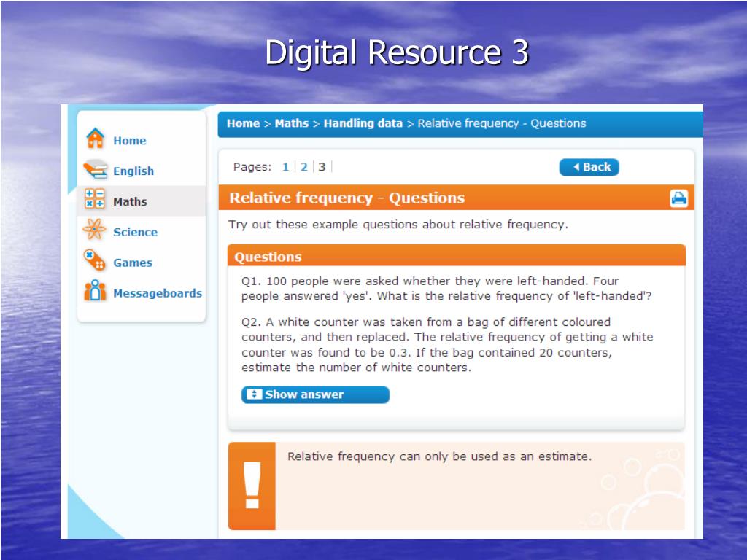Expand the Show answer button
747x560 pixels.
(x=315, y=394)
